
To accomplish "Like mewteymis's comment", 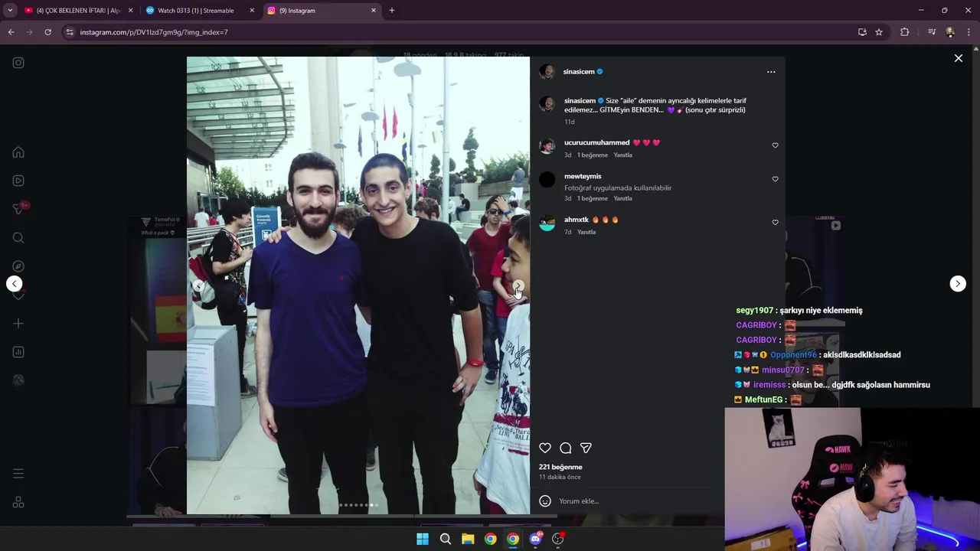I will [775, 179].
